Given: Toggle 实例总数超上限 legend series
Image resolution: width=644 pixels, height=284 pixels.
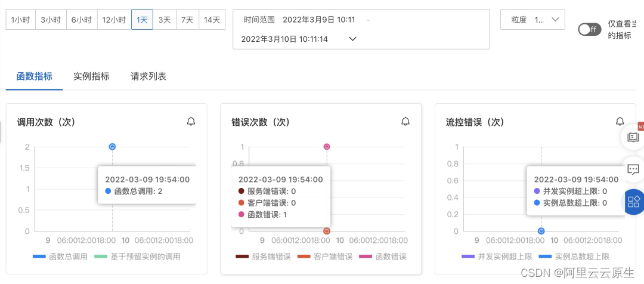Looking at the screenshot, I should pos(574,257).
